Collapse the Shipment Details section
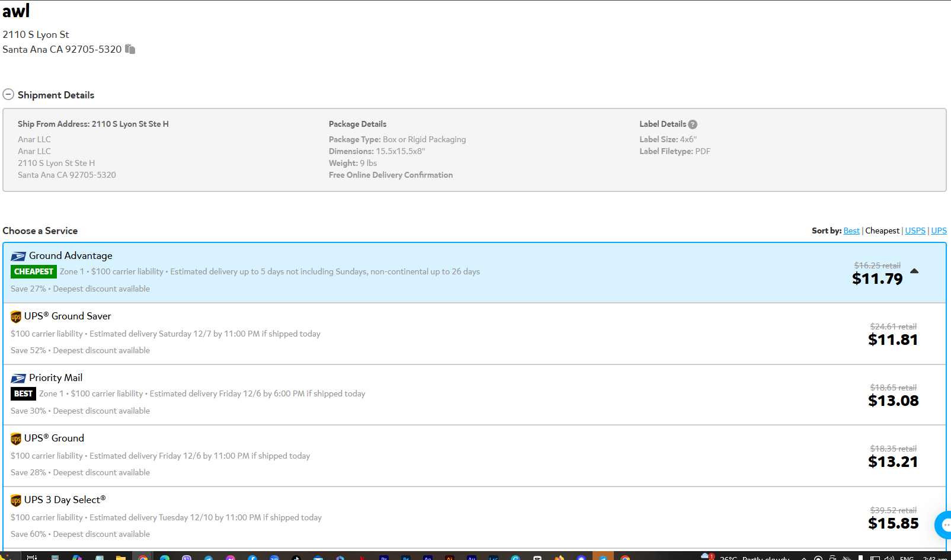The image size is (951, 560). point(8,95)
